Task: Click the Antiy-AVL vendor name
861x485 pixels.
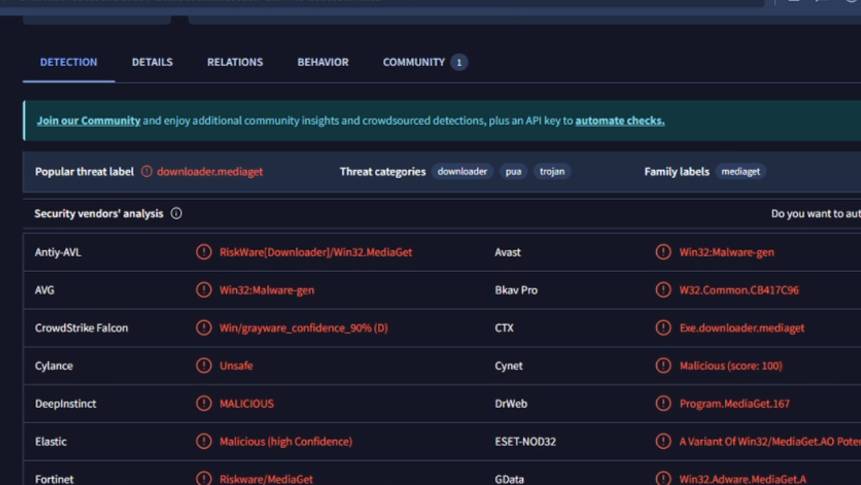Action: click(x=58, y=252)
